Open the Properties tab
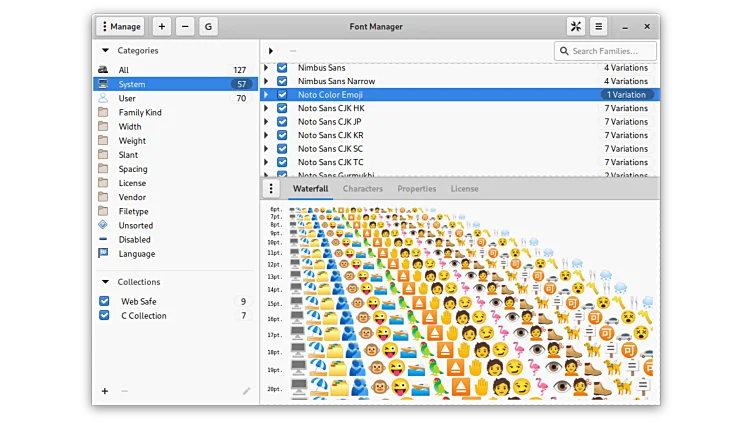The image size is (752, 423). click(416, 189)
